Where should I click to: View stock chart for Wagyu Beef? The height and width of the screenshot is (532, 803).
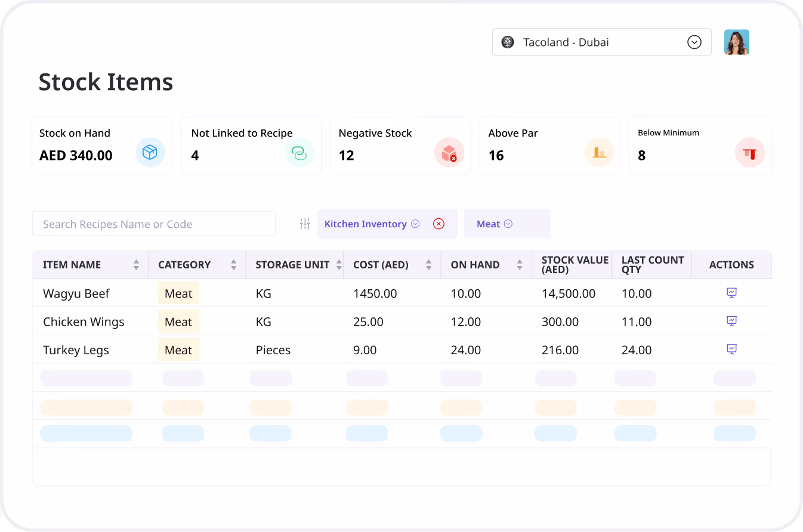731,293
